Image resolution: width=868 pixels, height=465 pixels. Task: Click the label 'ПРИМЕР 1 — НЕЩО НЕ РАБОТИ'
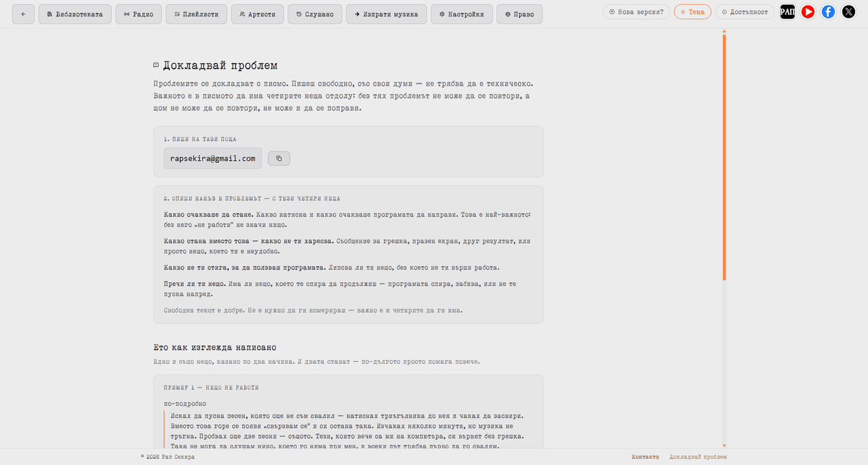211,388
